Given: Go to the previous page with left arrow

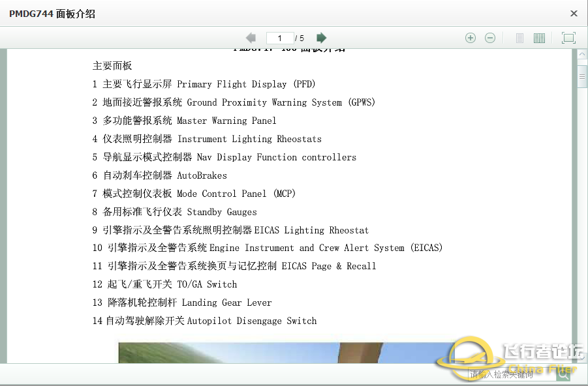Looking at the screenshot, I should (x=251, y=38).
